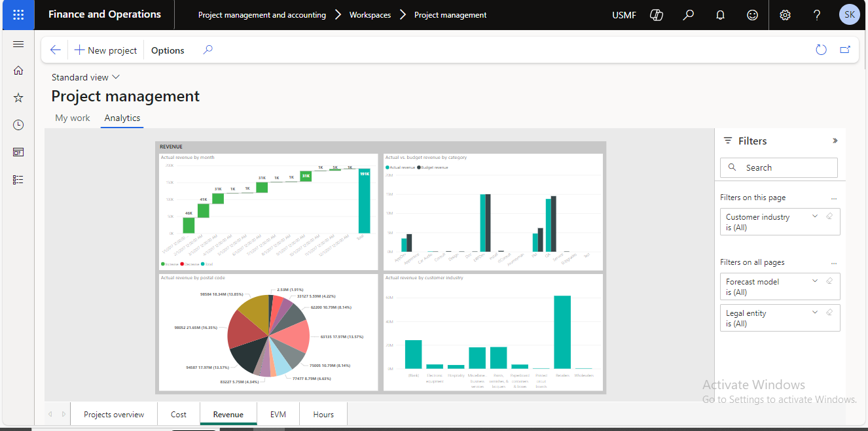This screenshot has height=431, width=868.
Task: Click Workspaces in the breadcrumb
Action: 370,15
